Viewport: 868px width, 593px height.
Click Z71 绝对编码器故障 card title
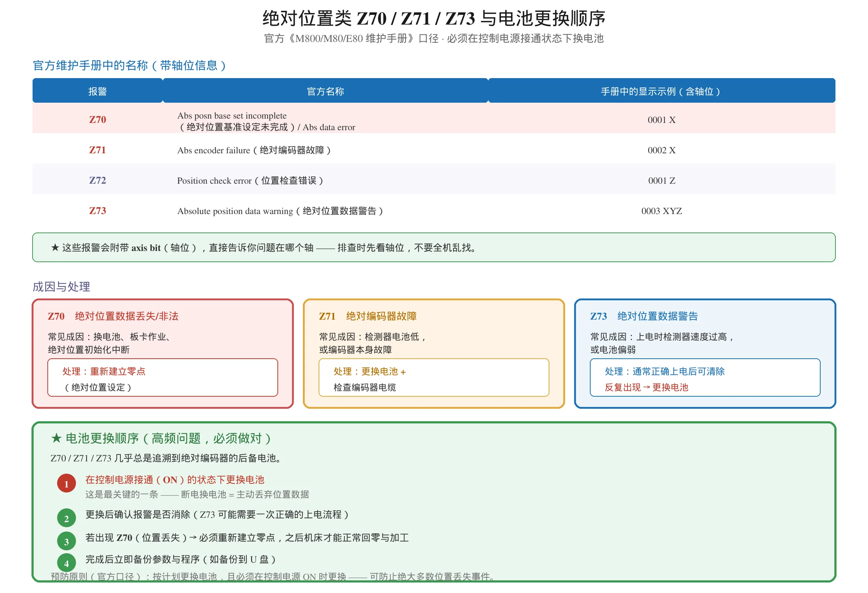367,316
